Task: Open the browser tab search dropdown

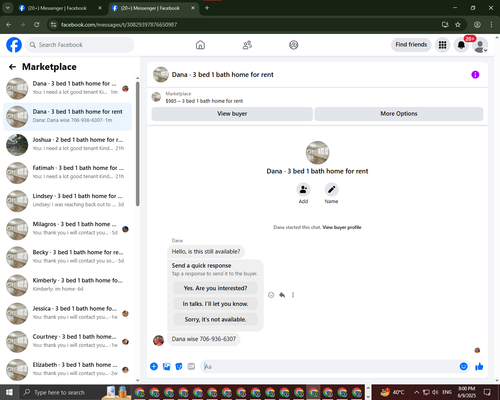Action: (7, 8)
